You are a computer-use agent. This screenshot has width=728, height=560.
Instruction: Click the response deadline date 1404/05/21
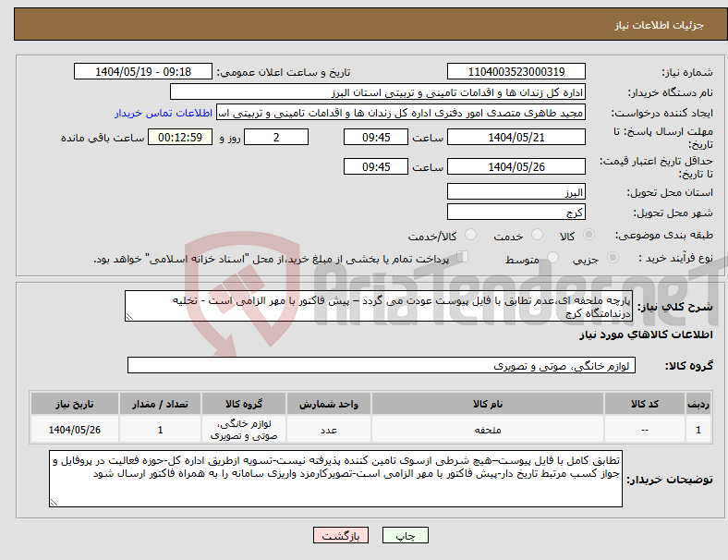516,138
